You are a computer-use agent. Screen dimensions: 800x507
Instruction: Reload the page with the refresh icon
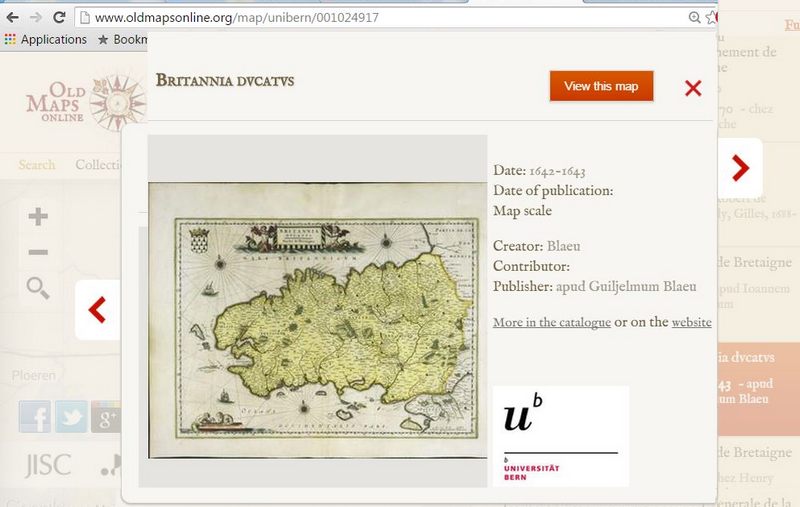point(59,18)
